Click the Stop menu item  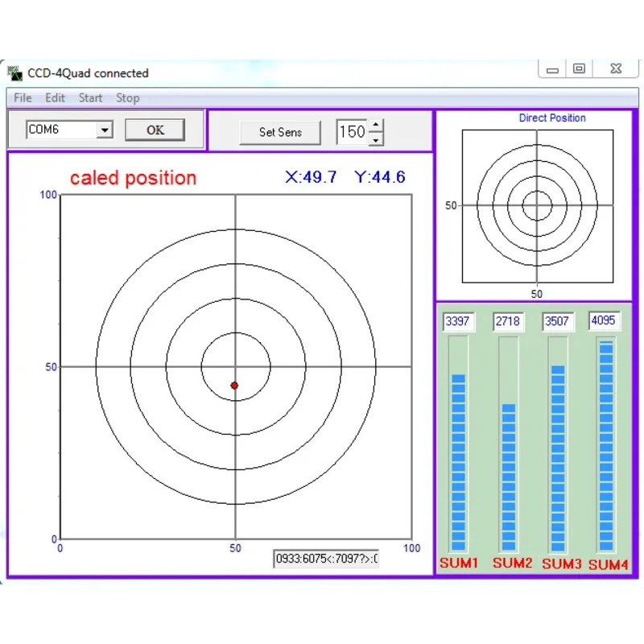coord(127,97)
